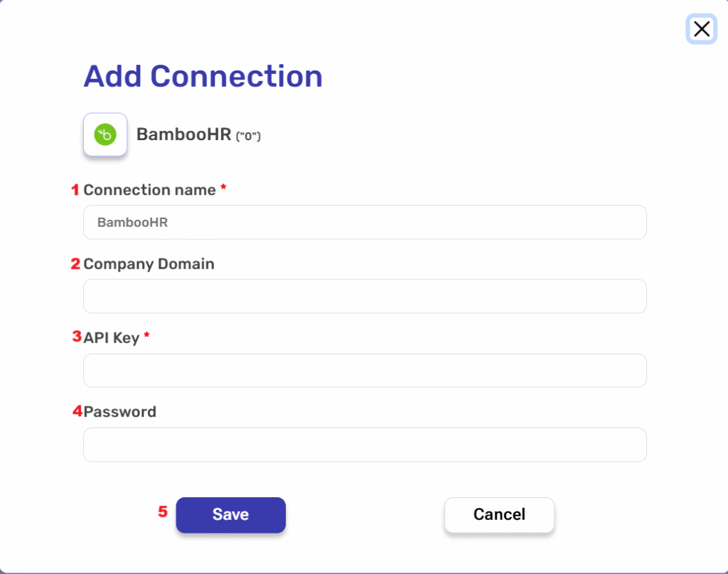
Task: Click the "Add Connection" heading
Action: click(203, 76)
